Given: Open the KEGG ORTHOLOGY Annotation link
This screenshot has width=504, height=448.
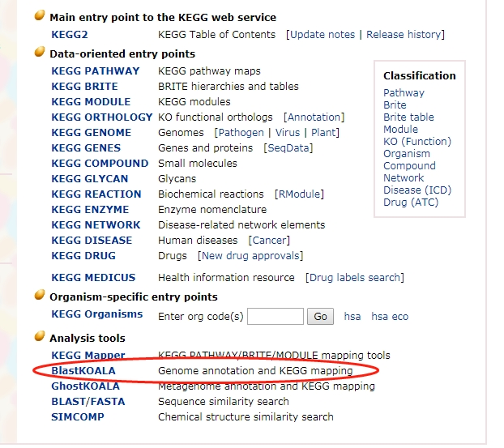Looking at the screenshot, I should tap(314, 117).
